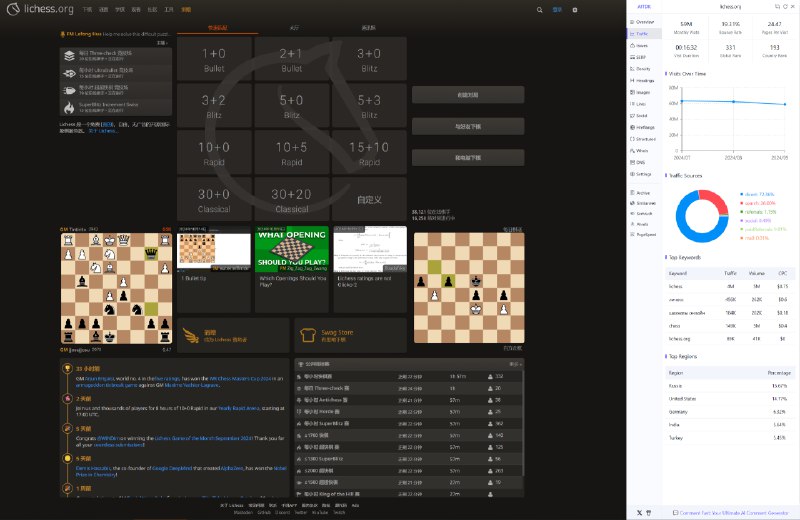
Task: Start a 2+1 Bullet game
Action: (292, 59)
